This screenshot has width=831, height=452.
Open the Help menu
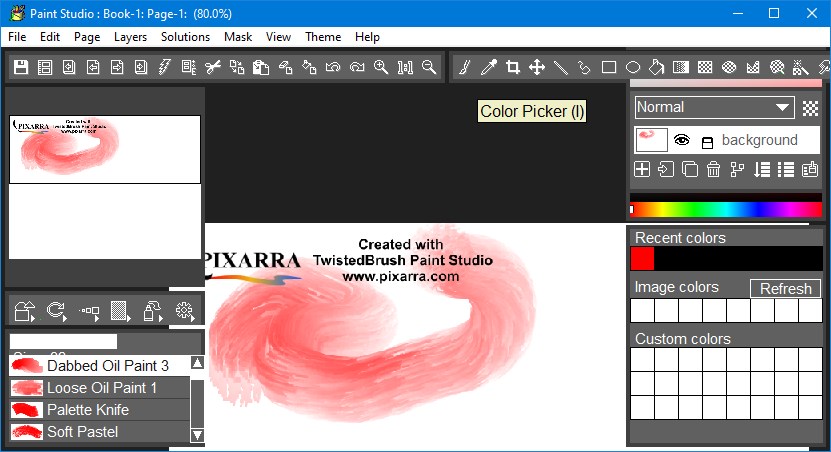point(367,37)
